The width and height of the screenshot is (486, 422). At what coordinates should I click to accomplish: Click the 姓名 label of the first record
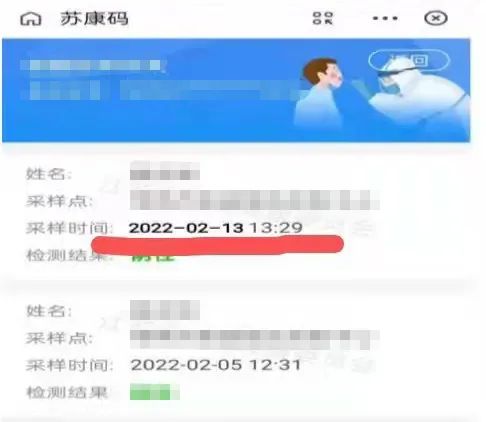(49, 174)
